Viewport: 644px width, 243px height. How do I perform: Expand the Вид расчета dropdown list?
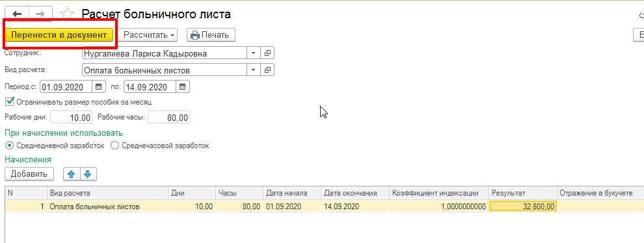pos(254,70)
